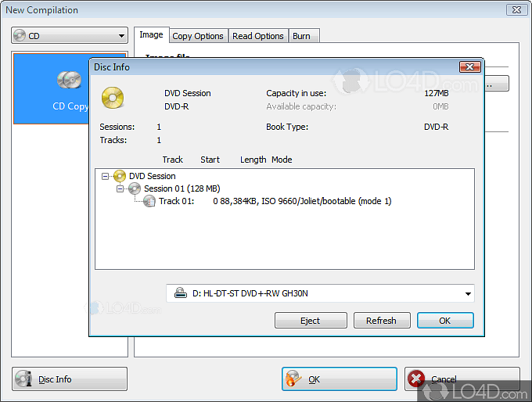Click the "Length" column header
The width and height of the screenshot is (532, 402).
(x=253, y=160)
